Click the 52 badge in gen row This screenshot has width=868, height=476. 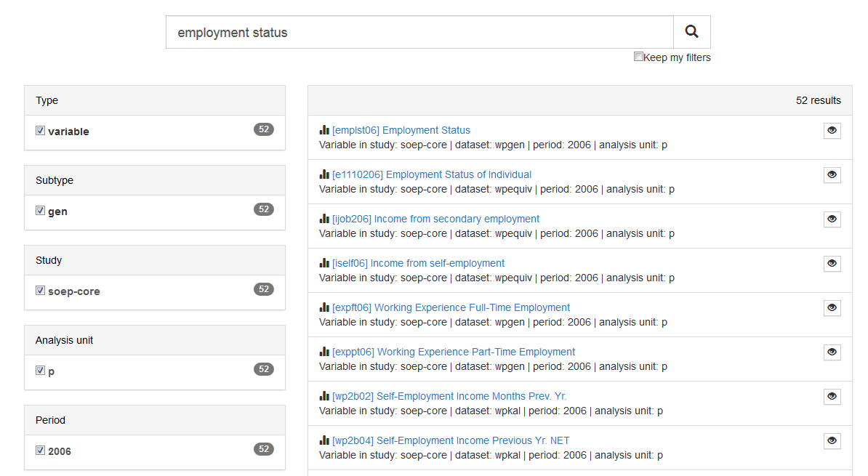point(263,209)
